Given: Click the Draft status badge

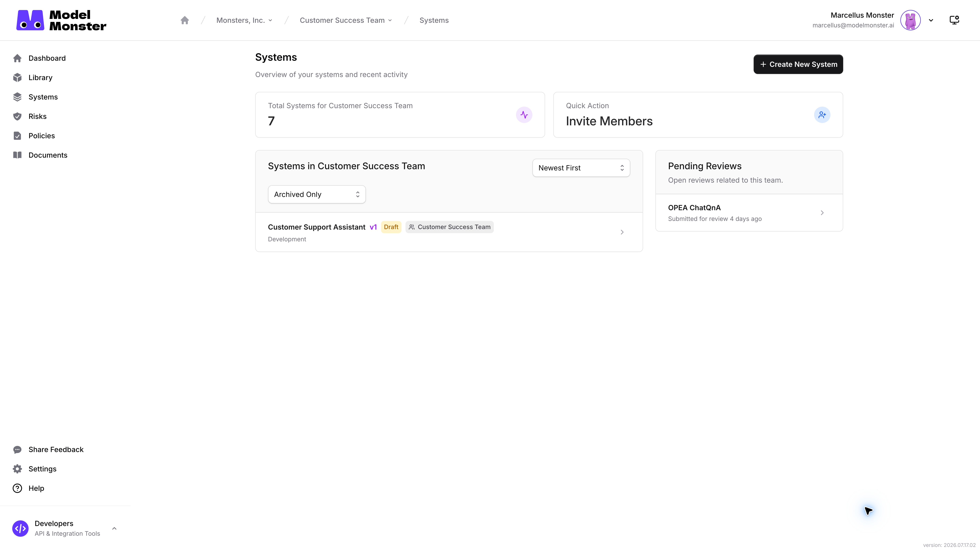Looking at the screenshot, I should [391, 227].
